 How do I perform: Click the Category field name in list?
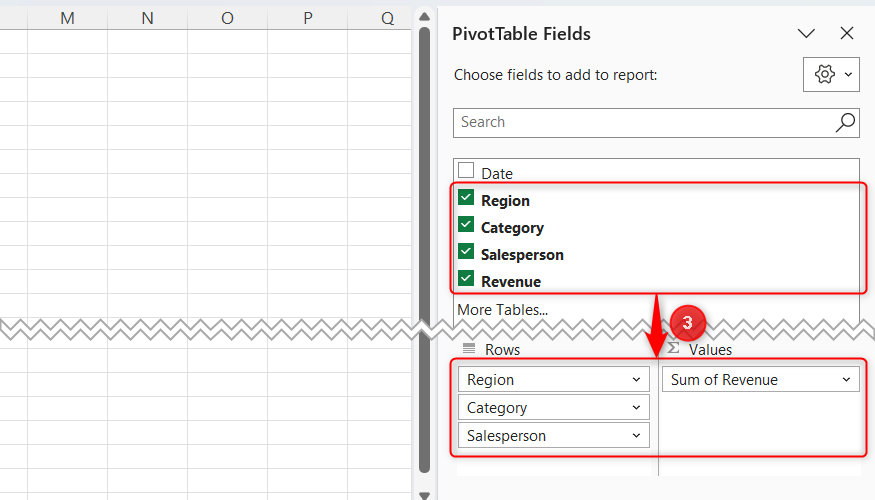click(512, 228)
